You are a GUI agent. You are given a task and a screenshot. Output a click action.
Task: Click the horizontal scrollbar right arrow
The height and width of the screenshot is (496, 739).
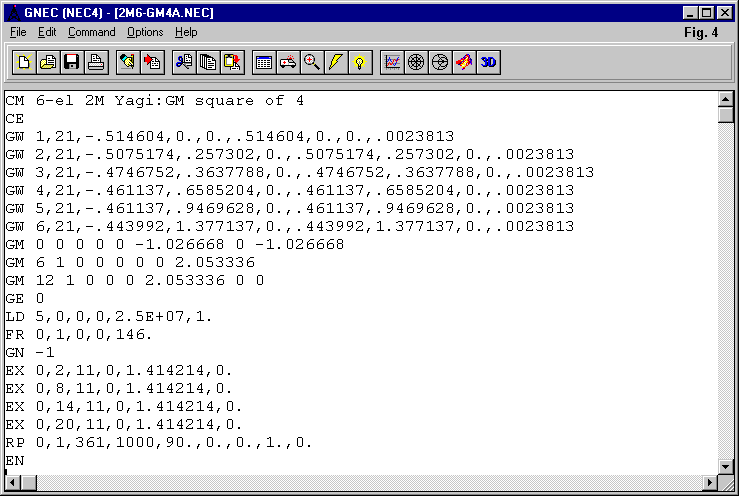tap(710, 483)
